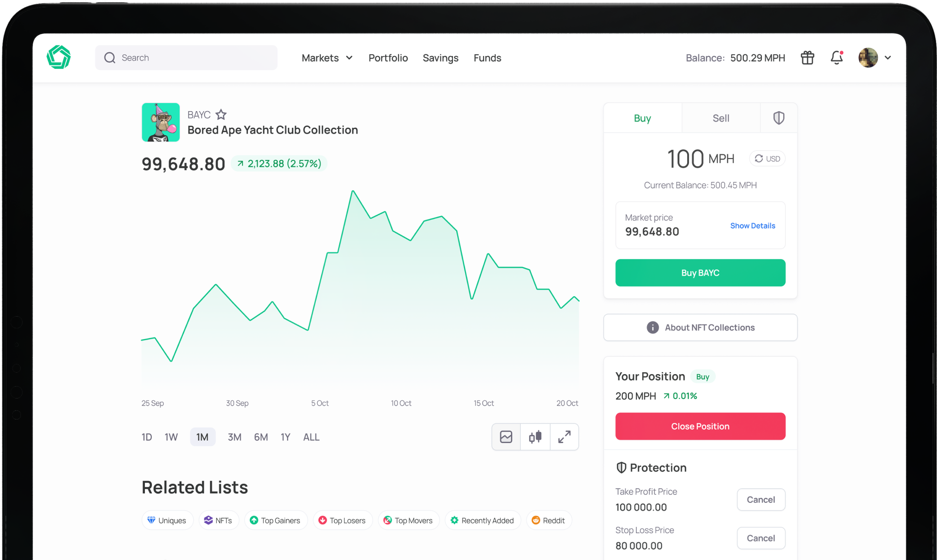Click the user avatar picture

point(868,58)
